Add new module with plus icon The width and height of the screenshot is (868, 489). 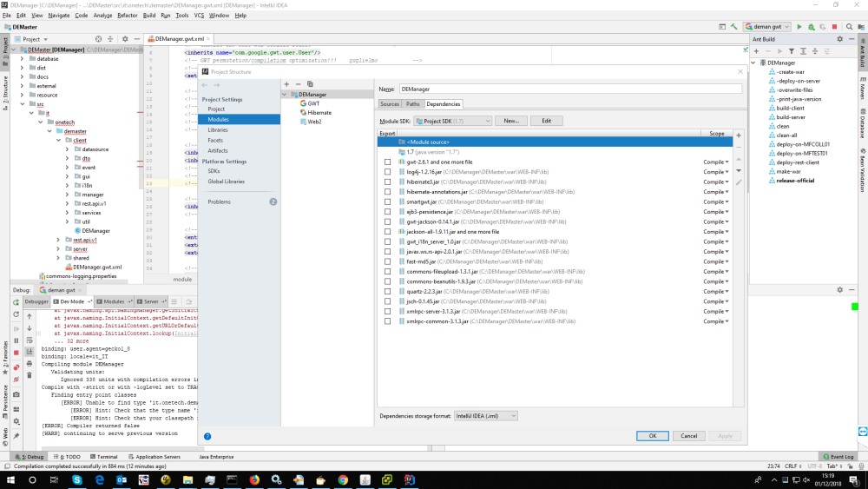coord(286,84)
